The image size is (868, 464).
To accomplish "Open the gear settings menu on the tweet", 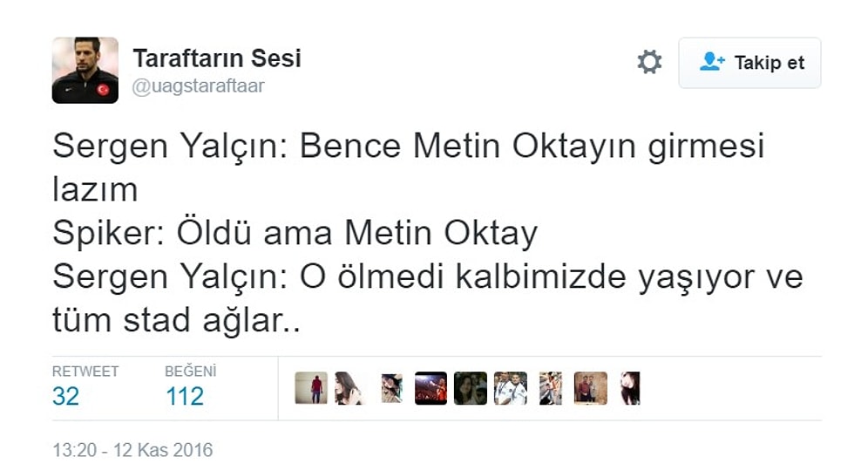I will (648, 62).
